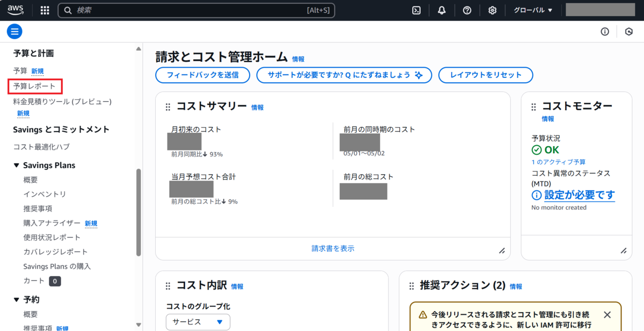Image resolution: width=644 pixels, height=331 pixels.
Task: Open Savings Plans 推奨事項 item
Action: coord(38,208)
